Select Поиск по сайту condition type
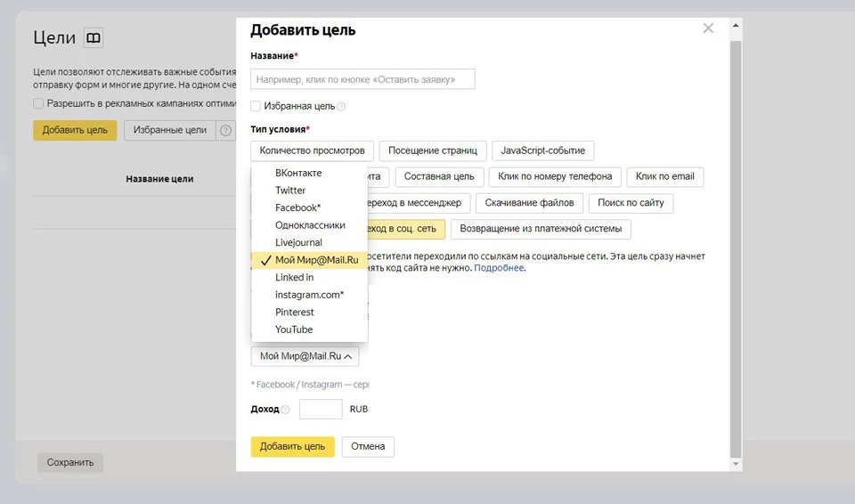This screenshot has width=855, height=504. coord(631,203)
